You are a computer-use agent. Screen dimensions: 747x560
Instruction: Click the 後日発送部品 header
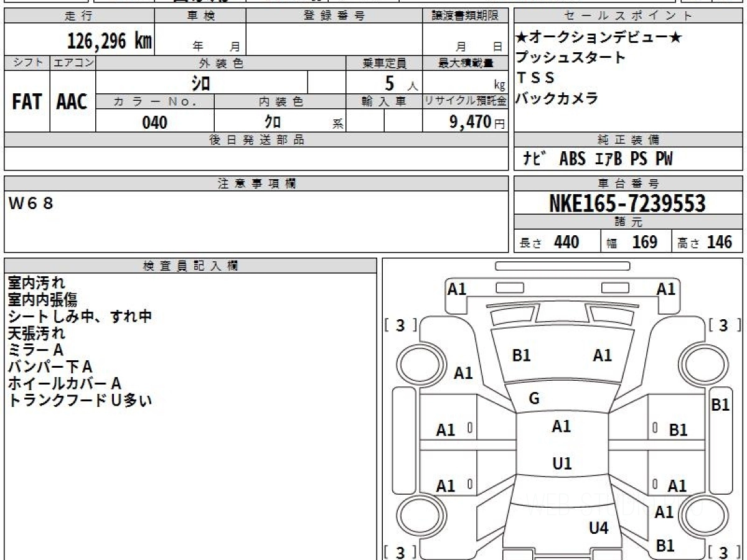click(x=256, y=140)
